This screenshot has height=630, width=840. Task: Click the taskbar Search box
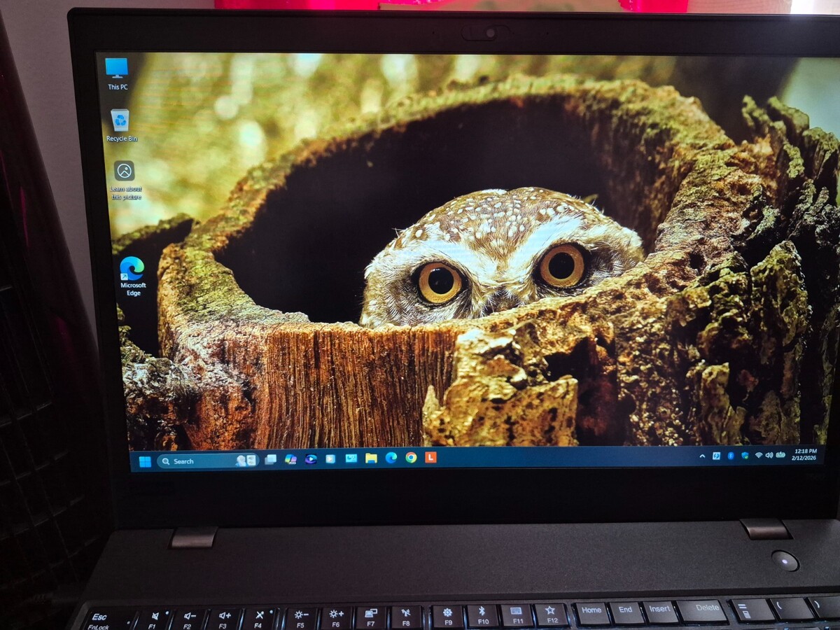click(x=199, y=461)
